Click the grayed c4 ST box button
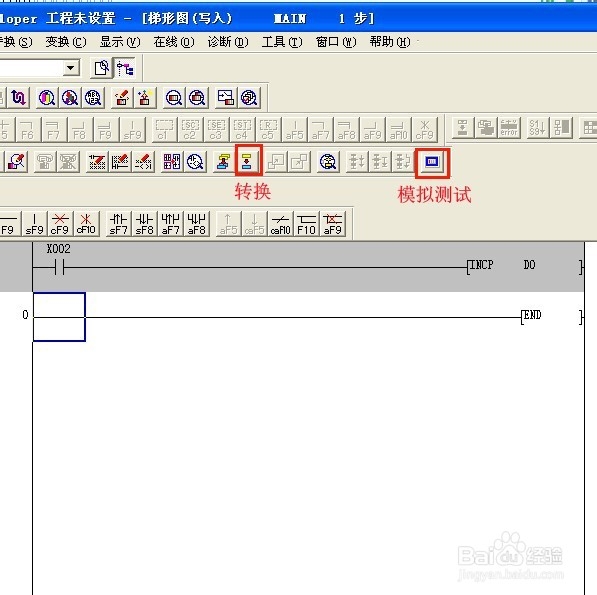This screenshot has width=597, height=595. (242, 129)
